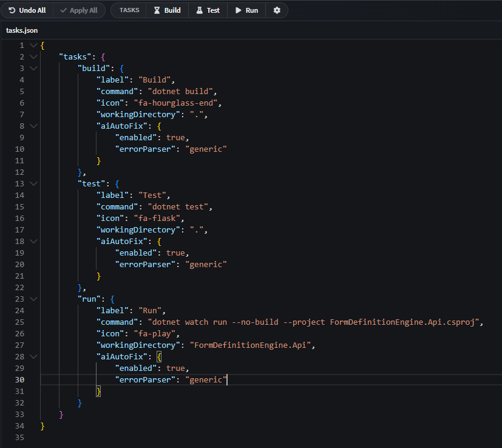Fold test's aiAutoFix block at line 18
This screenshot has height=448, width=502.
pyautogui.click(x=33, y=242)
